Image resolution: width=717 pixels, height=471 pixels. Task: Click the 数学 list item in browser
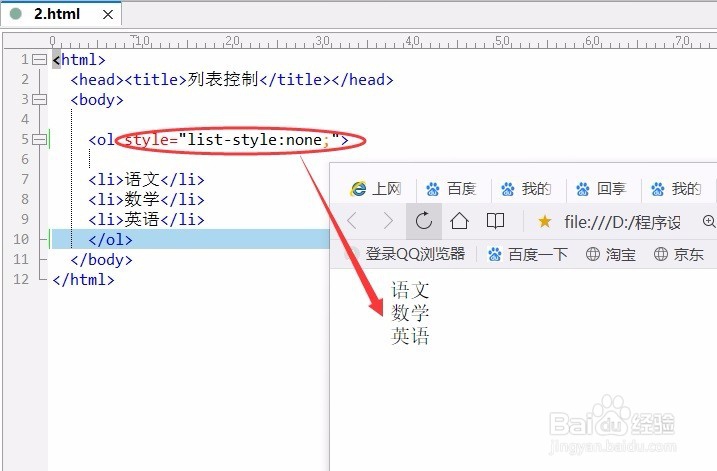[410, 313]
